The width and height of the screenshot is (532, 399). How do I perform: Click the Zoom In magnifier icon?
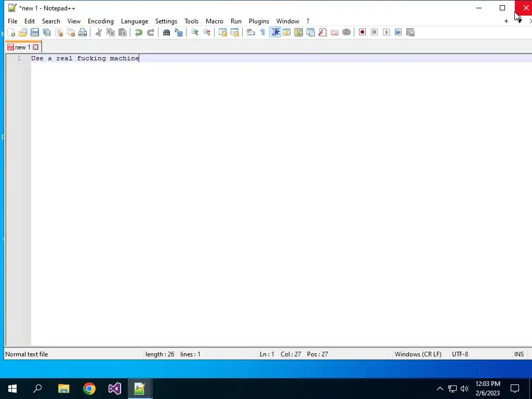coord(194,32)
